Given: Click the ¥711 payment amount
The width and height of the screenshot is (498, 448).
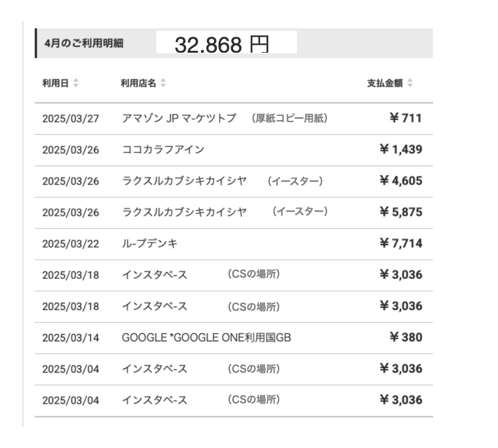Looking at the screenshot, I should [405, 118].
